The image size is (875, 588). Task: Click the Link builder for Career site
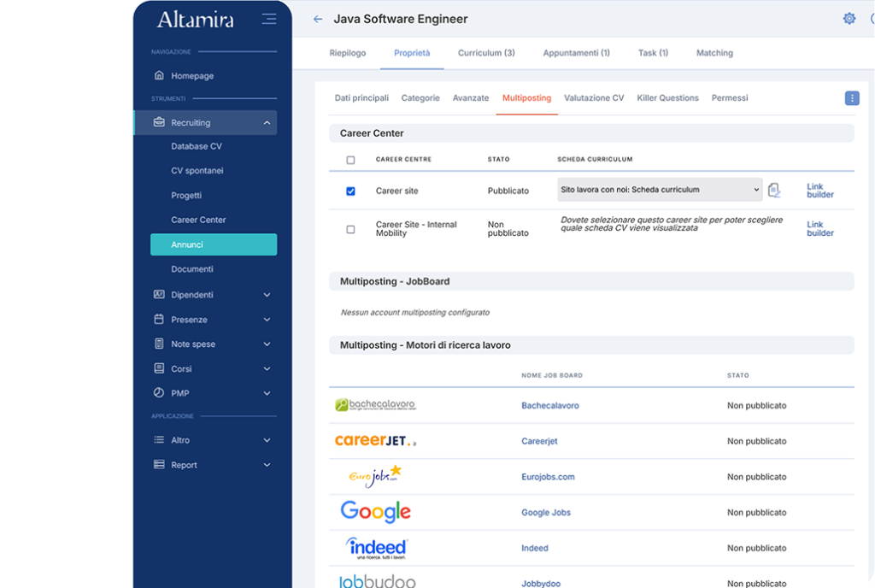click(x=819, y=190)
